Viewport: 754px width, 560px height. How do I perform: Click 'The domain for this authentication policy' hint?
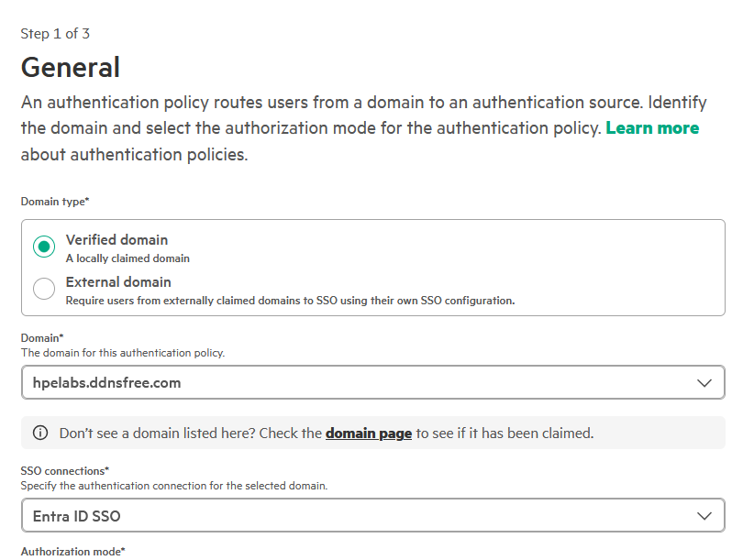pyautogui.click(x=122, y=353)
